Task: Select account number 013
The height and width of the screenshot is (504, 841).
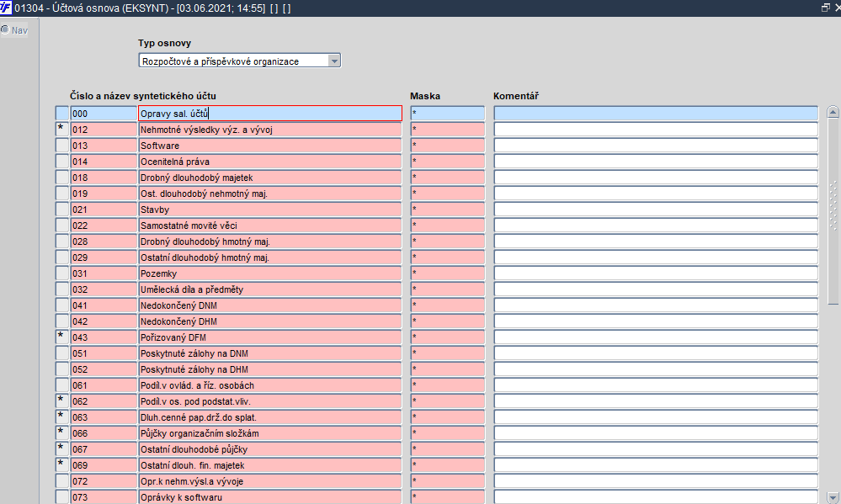Action: coord(104,146)
